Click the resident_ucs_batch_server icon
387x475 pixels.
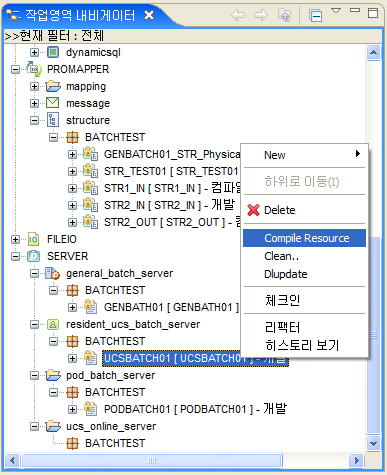[53, 324]
